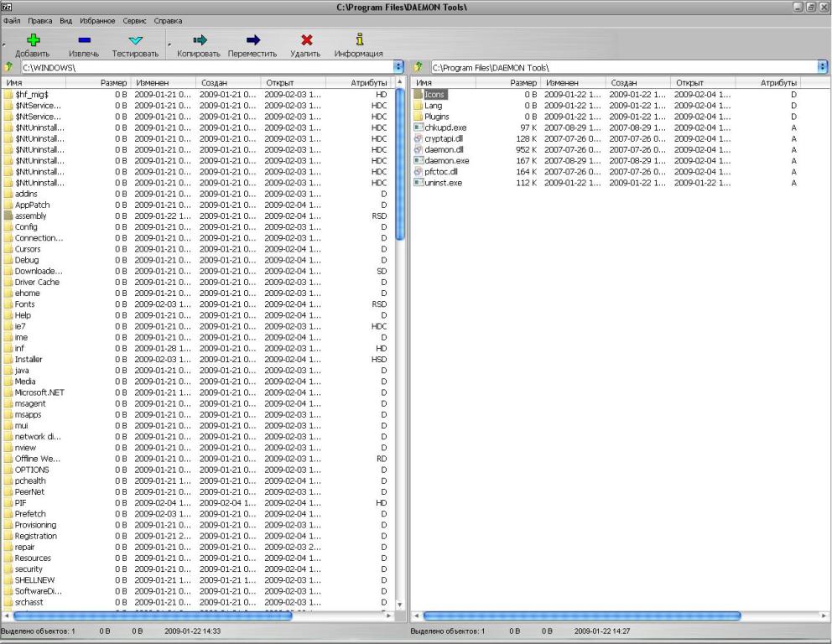Click the Переместить blue arrow icon
The width and height of the screenshot is (832, 644).
[x=253, y=39]
